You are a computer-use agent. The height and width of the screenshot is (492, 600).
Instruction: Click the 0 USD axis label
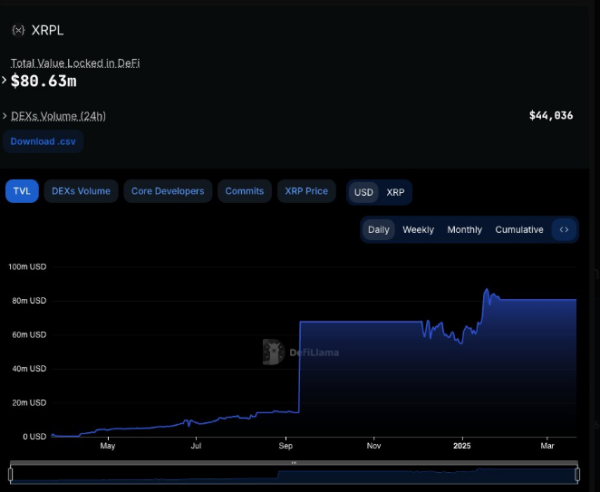pos(34,437)
